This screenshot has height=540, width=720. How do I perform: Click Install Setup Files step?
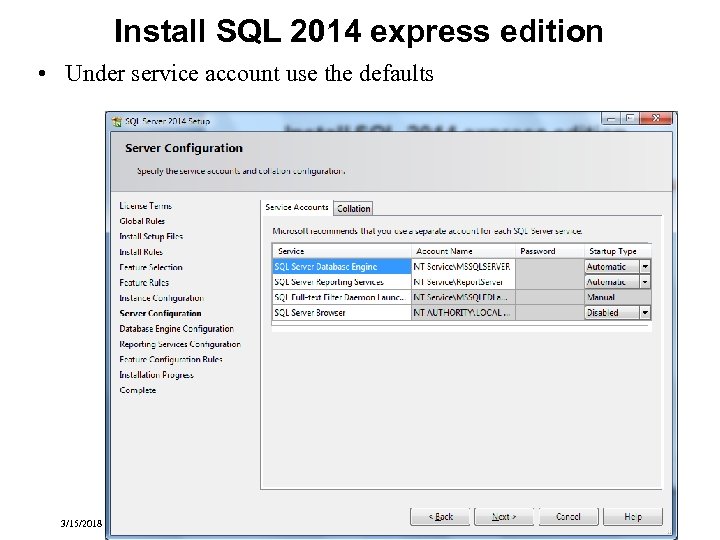point(151,236)
